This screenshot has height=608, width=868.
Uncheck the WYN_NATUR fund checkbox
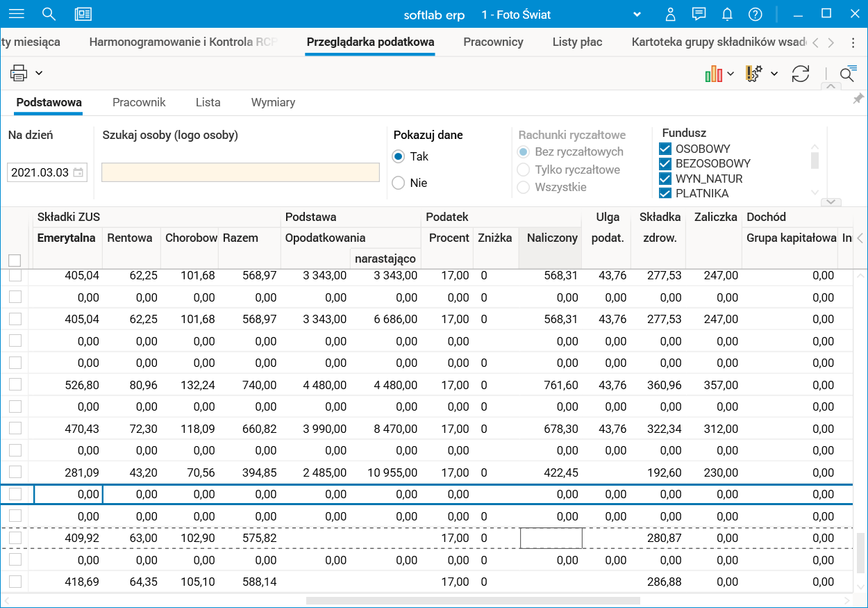(665, 179)
